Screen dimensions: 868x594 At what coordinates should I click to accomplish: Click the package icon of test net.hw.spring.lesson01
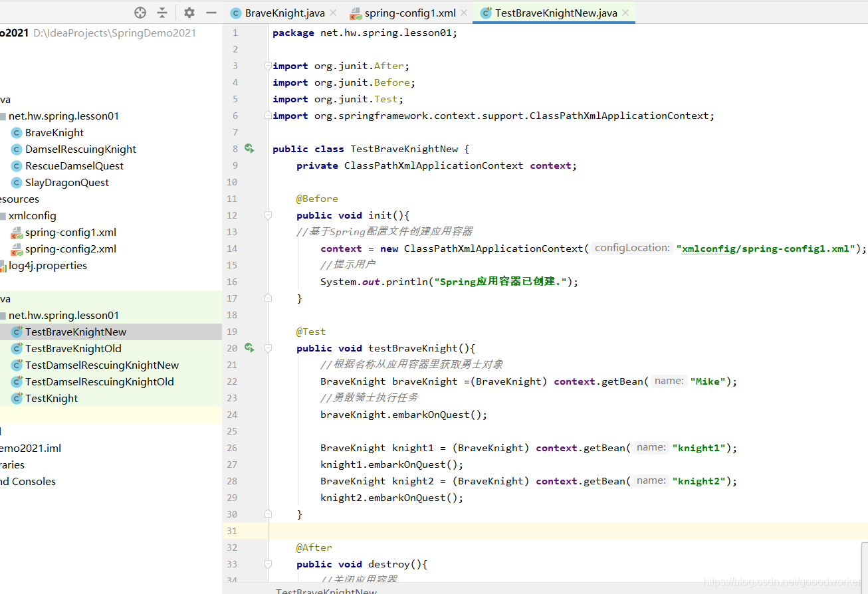pyautogui.click(x=3, y=316)
